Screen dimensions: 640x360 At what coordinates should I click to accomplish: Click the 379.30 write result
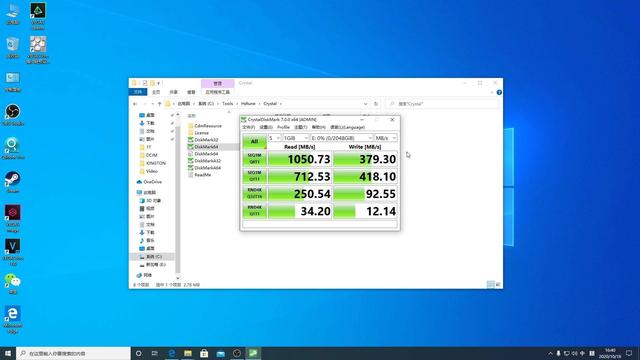(x=365, y=159)
